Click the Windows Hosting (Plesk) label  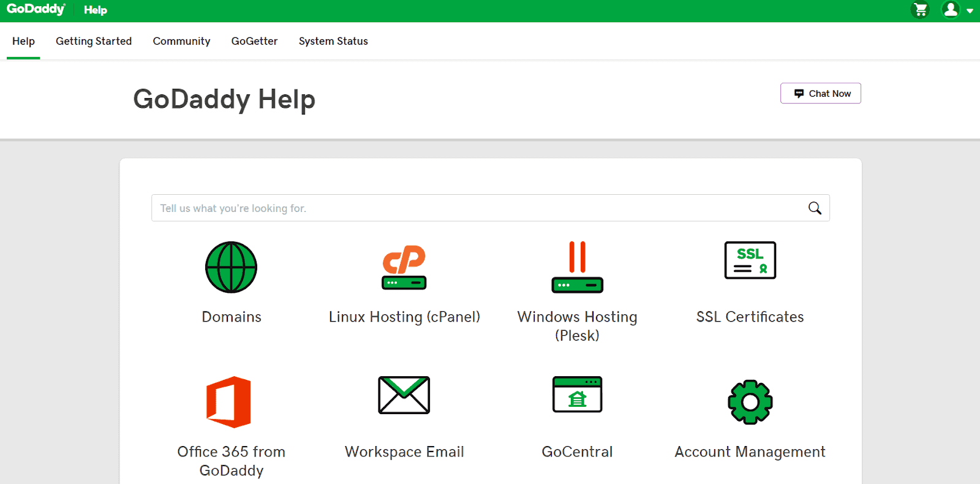coord(577,326)
